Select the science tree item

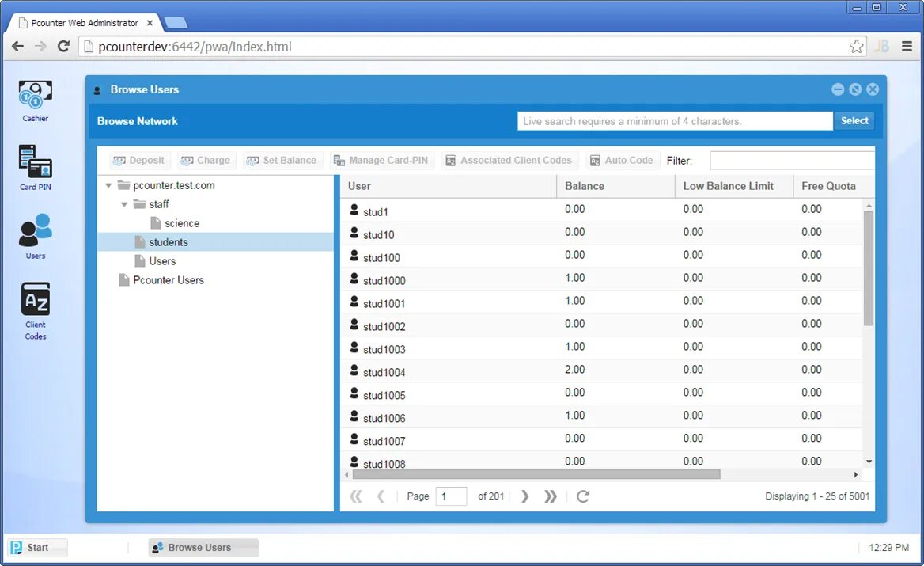click(182, 223)
